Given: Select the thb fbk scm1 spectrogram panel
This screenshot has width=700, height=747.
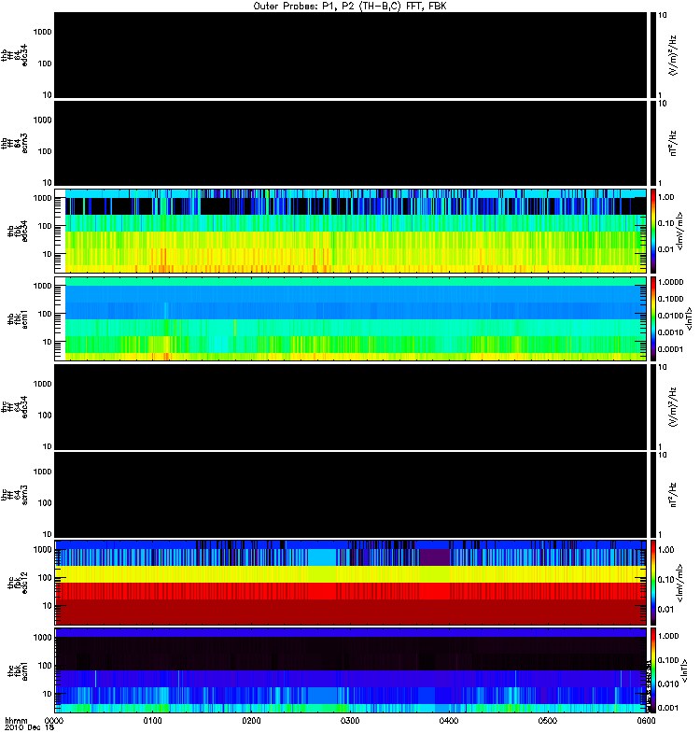Looking at the screenshot, I should 350,318.
